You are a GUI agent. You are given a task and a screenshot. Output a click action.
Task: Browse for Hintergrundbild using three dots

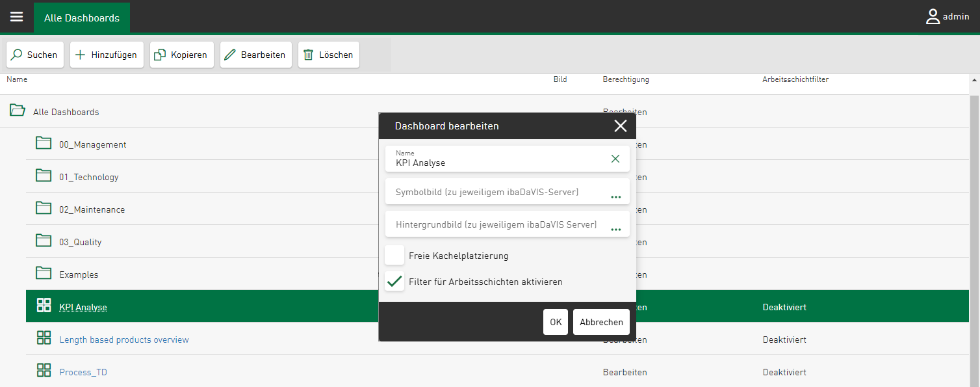[615, 229]
